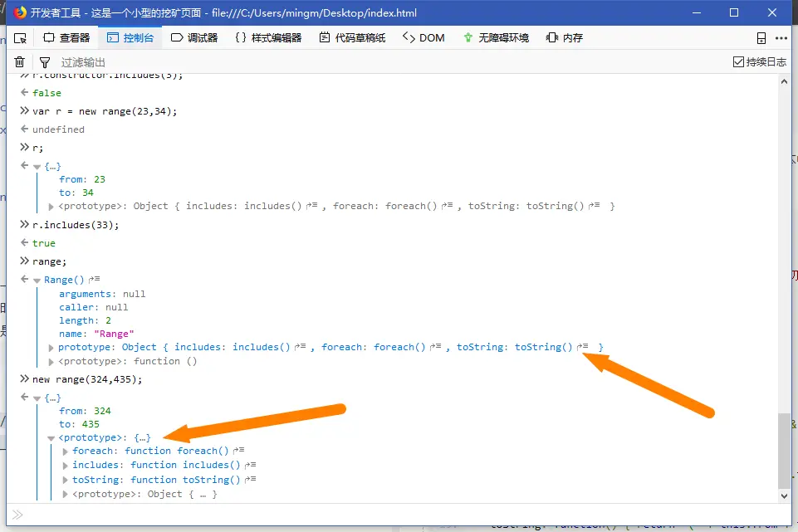Open the toolbox options ellipsis menu
The image size is (798, 532).
781,38
